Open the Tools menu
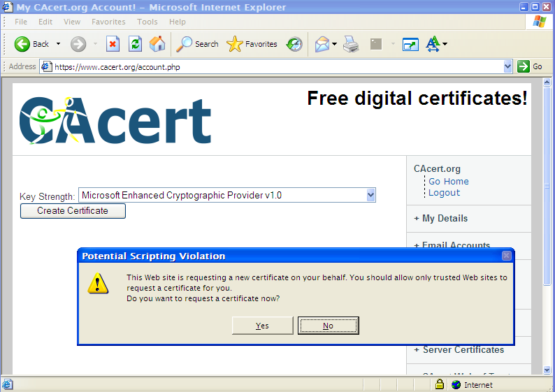Screen dimensions: 555x392 tap(147, 22)
